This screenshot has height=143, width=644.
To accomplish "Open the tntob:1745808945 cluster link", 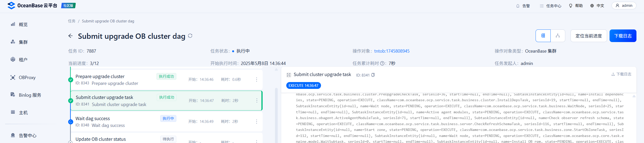I will coord(392,51).
